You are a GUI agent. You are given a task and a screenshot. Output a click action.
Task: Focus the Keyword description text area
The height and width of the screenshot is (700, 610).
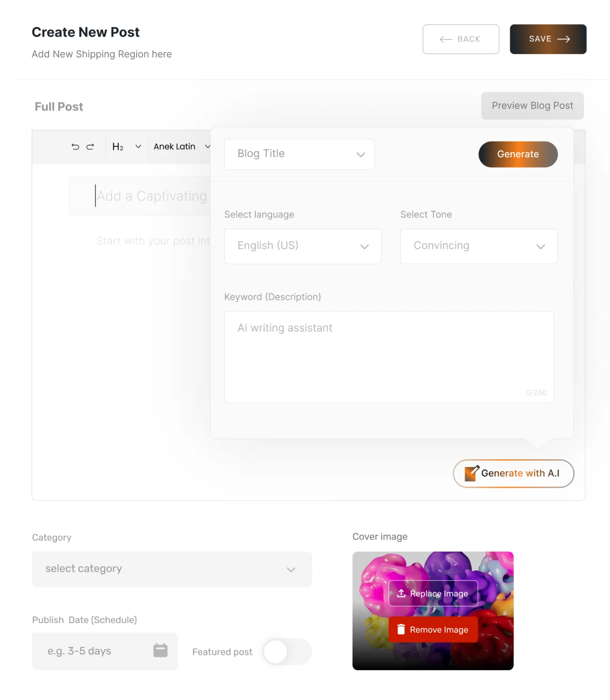[389, 357]
